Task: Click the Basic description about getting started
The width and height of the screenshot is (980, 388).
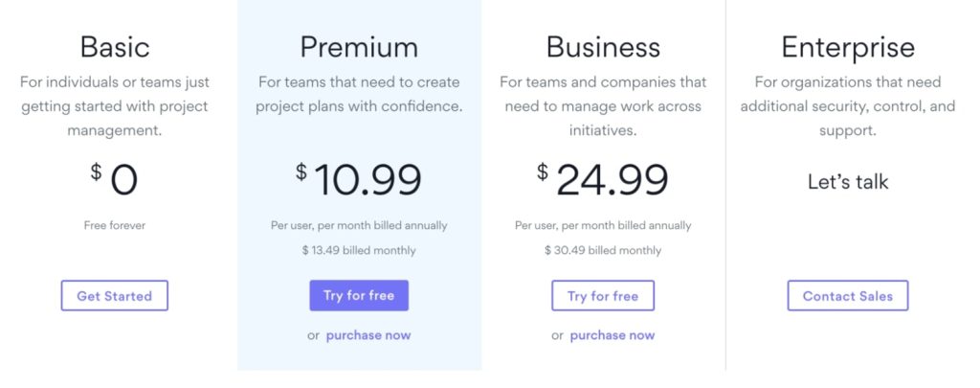Action: pyautogui.click(x=115, y=106)
